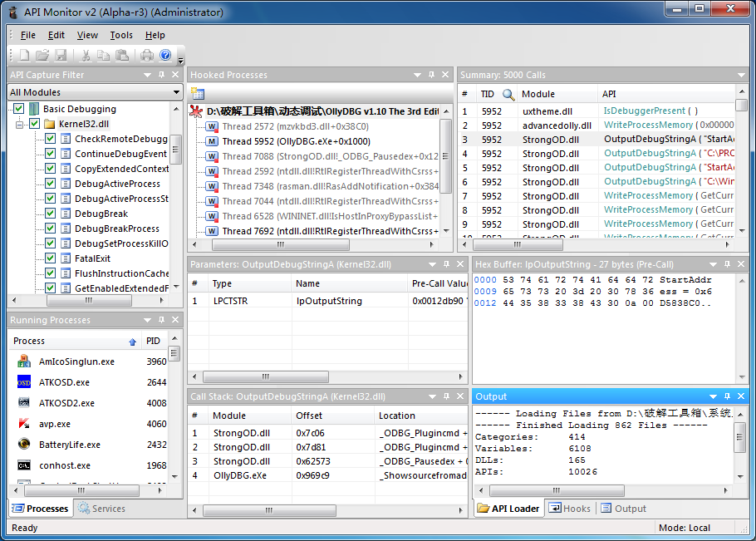This screenshot has height=541, width=756.
Task: Click the Print toolbar icon
Action: (x=147, y=56)
